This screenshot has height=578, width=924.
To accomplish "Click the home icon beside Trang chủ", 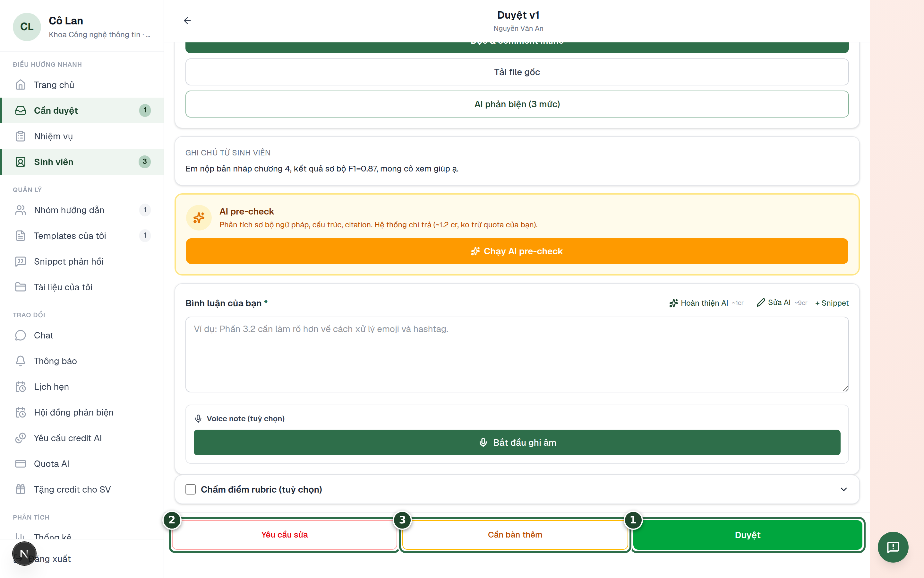I will [21, 85].
